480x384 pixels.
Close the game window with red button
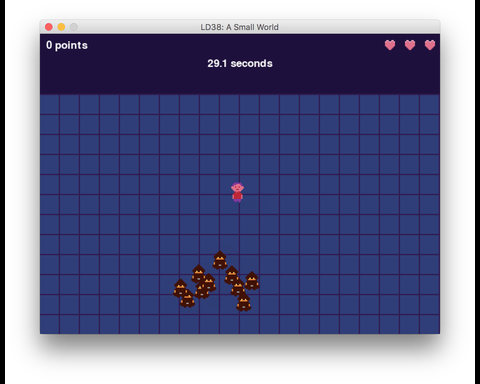tap(49, 27)
